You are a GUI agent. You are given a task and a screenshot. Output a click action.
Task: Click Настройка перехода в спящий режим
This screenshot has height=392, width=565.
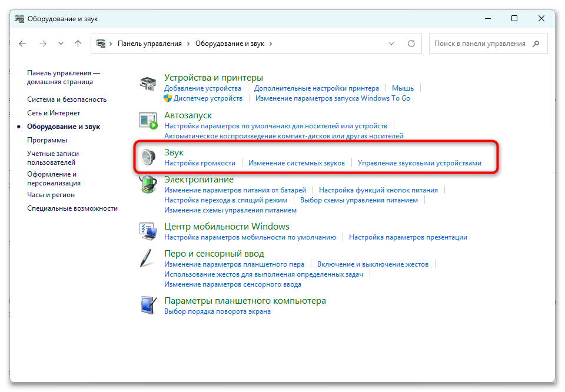tap(225, 200)
